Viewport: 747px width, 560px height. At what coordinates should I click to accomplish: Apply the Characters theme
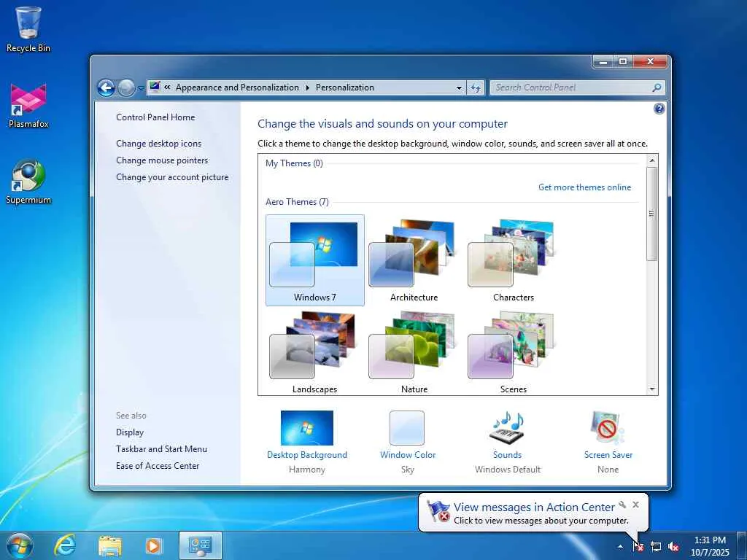513,260
